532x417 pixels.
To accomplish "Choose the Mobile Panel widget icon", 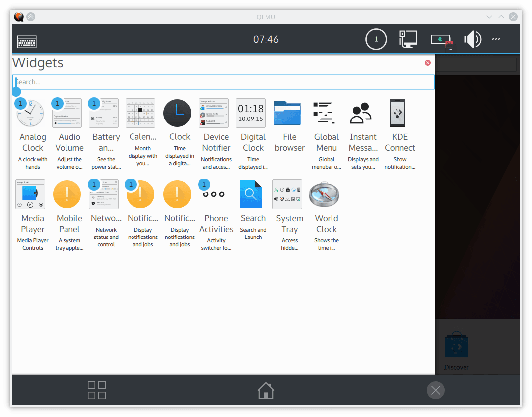I will coord(67,194).
